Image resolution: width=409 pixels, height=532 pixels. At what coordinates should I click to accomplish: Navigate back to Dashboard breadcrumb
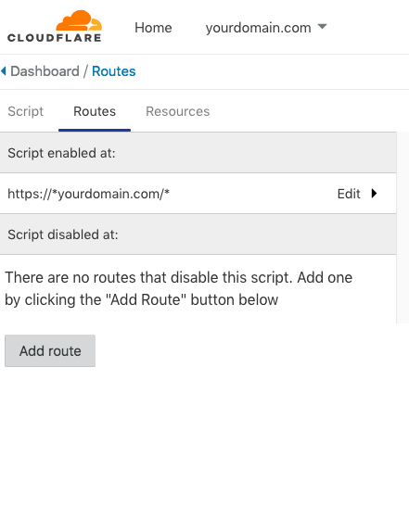click(45, 71)
